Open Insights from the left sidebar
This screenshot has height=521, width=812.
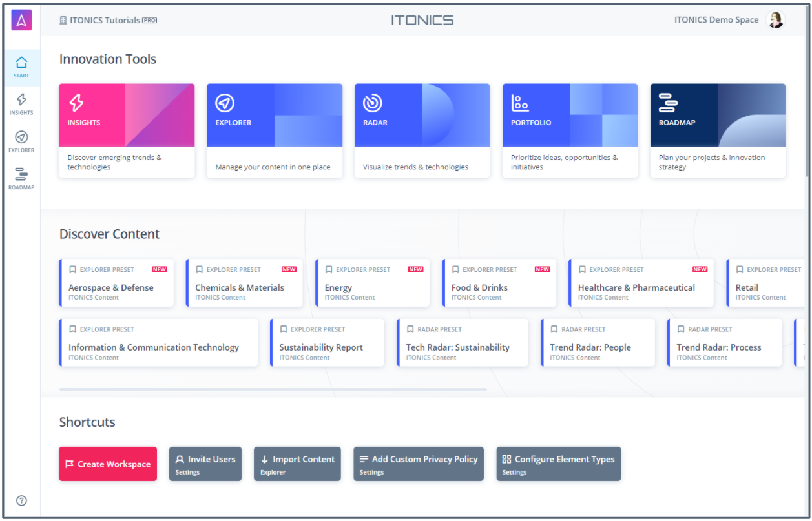(21, 104)
